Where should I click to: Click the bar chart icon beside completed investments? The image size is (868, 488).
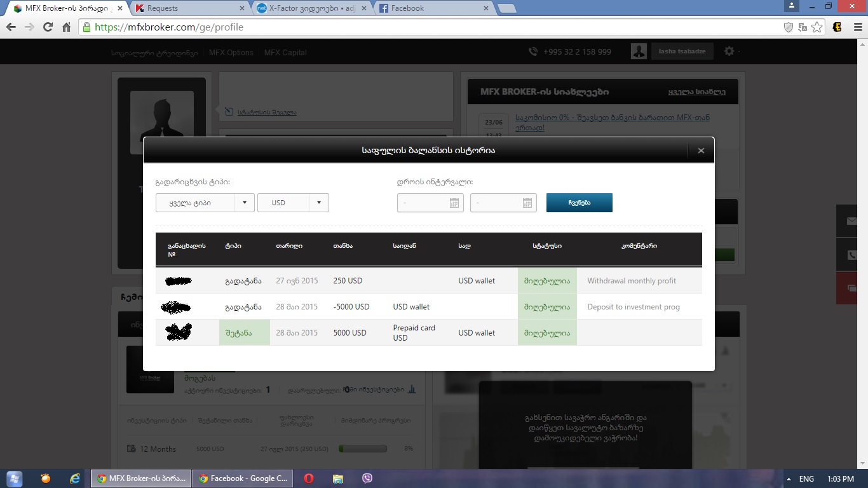[412, 389]
